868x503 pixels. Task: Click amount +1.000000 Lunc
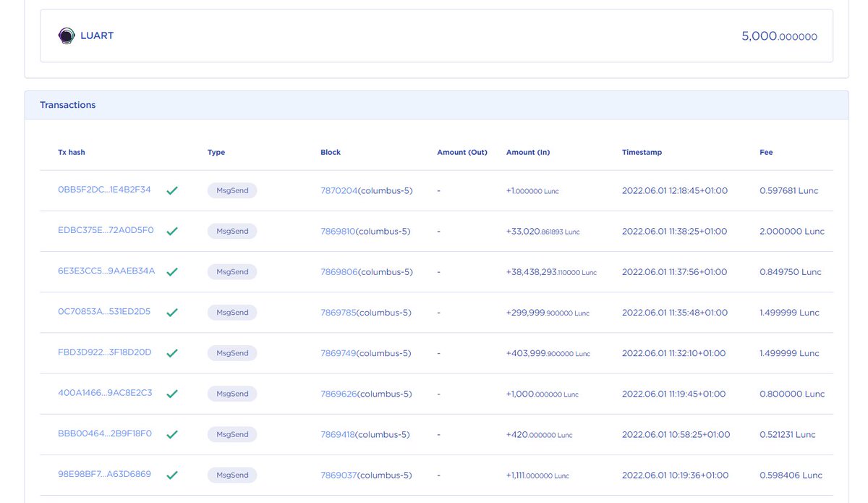tap(532, 191)
